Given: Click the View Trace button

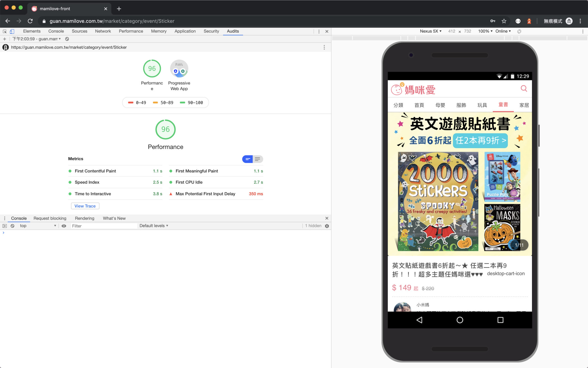Looking at the screenshot, I should [85, 206].
